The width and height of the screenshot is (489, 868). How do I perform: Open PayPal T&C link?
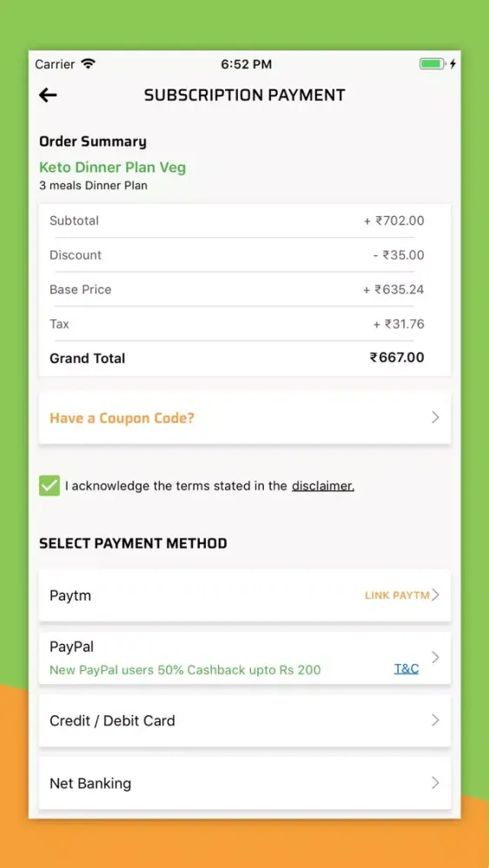[406, 668]
